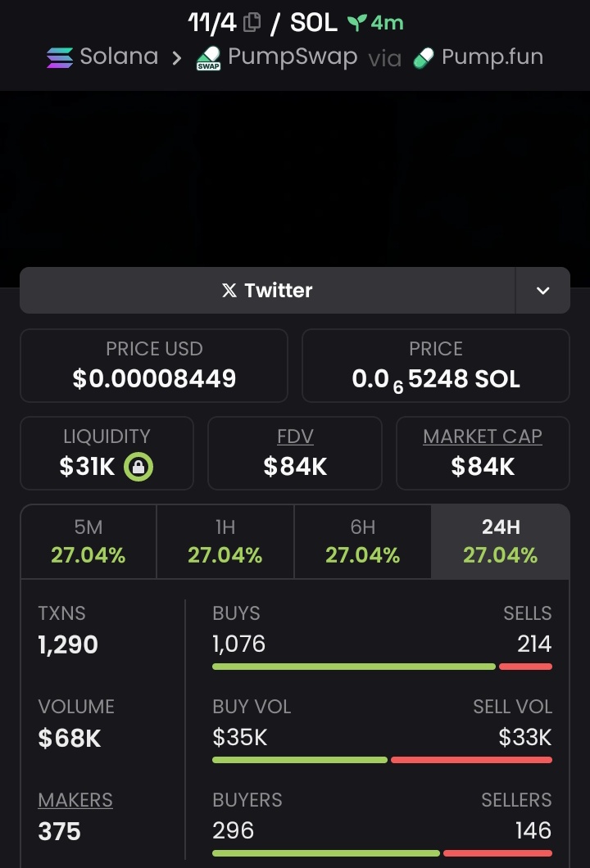Viewport: 590px width, 868px height.
Task: Open the Twitter link button
Action: point(267,291)
